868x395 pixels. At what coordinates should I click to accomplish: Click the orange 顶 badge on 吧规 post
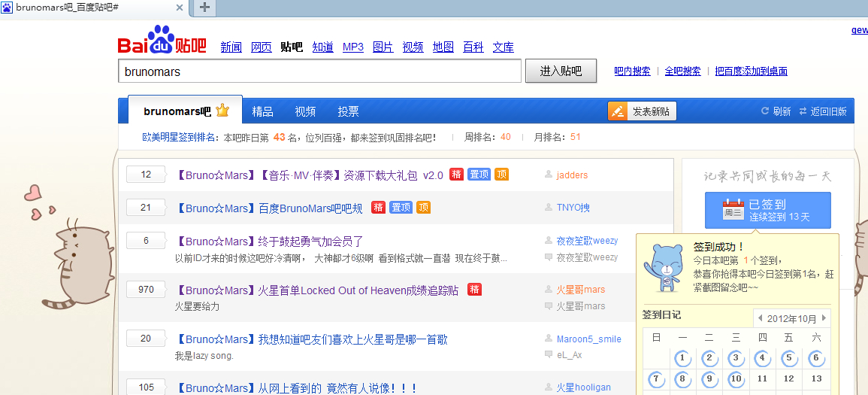(424, 208)
